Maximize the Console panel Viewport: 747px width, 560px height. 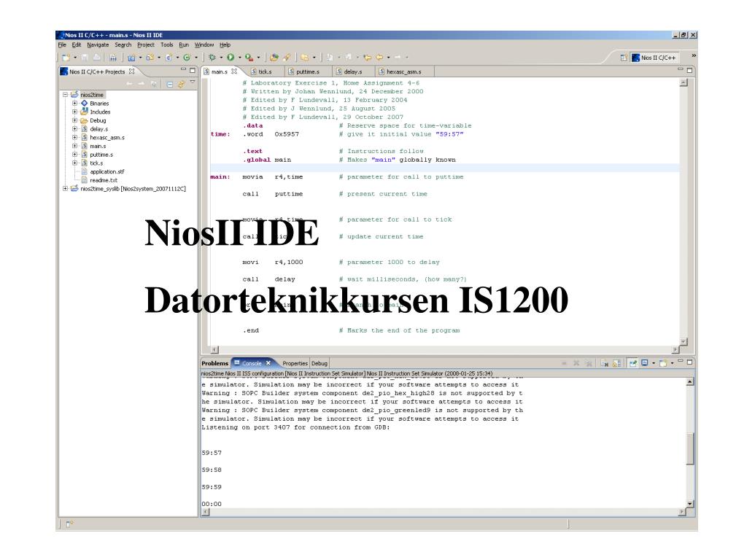(x=689, y=362)
